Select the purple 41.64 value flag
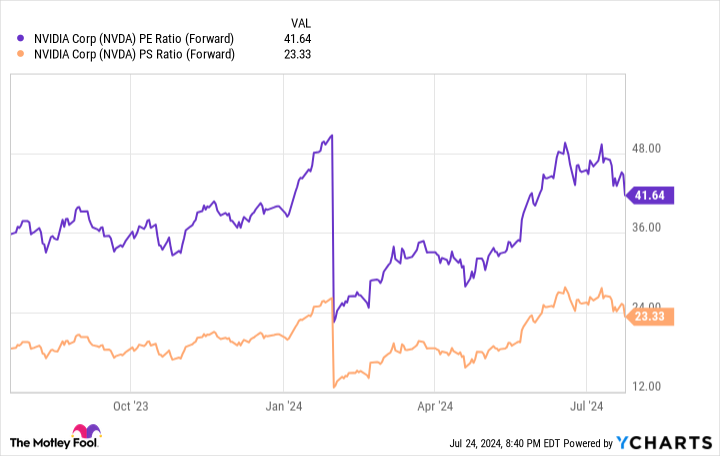 coord(649,196)
